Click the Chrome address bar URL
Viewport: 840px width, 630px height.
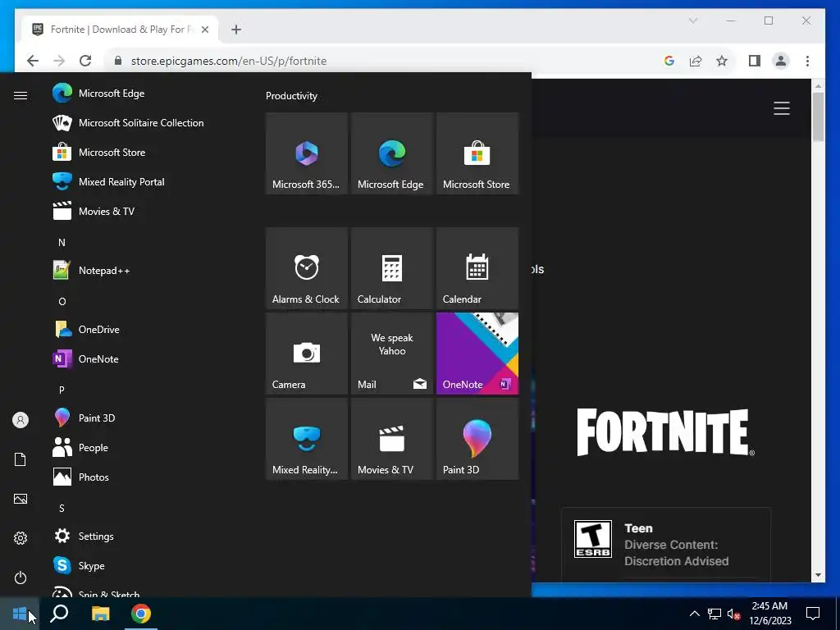(229, 61)
